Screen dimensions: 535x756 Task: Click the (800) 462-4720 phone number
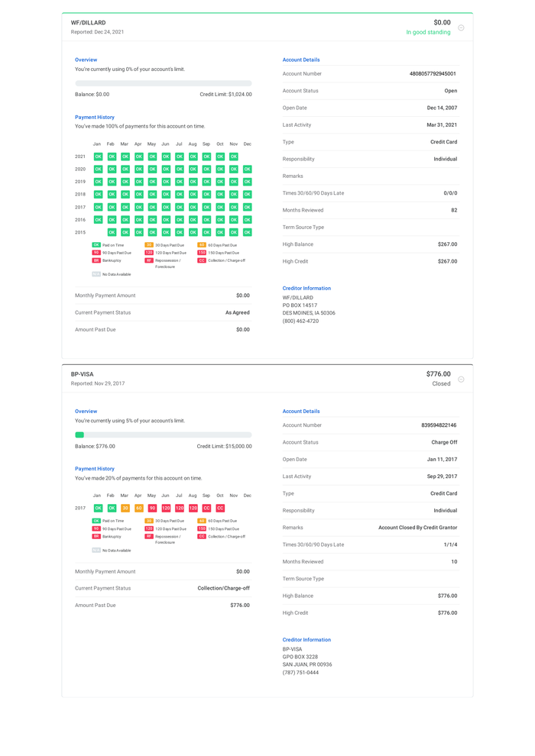(x=300, y=321)
